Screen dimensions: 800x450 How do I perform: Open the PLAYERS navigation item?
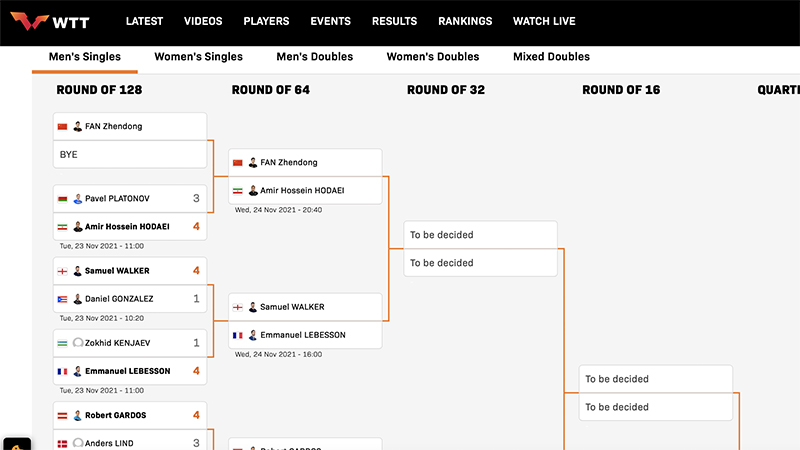265,21
